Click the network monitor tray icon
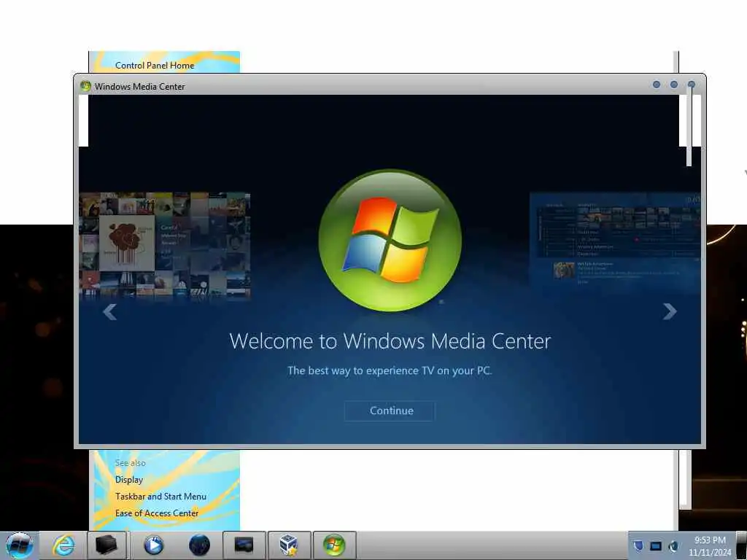The width and height of the screenshot is (747, 560). coord(656,546)
